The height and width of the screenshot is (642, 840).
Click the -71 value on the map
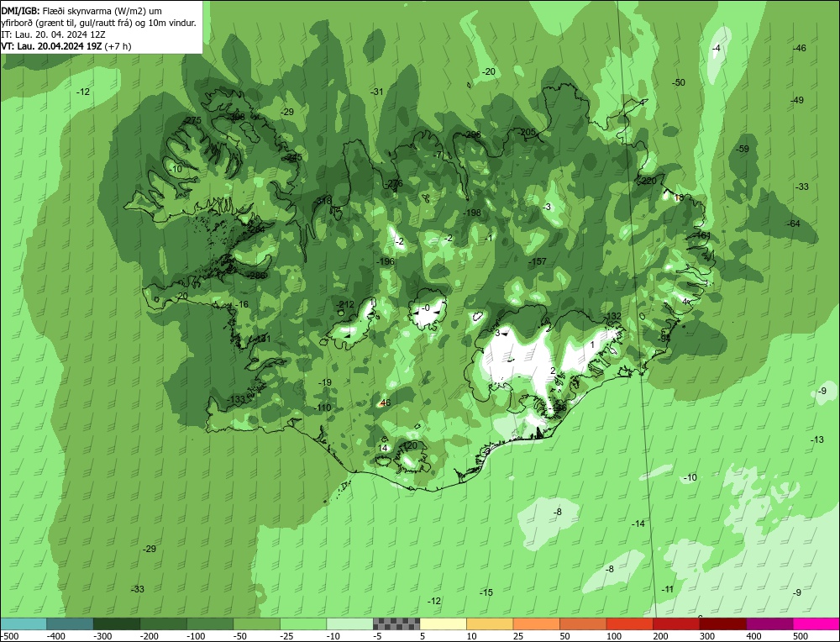pyautogui.click(x=438, y=155)
